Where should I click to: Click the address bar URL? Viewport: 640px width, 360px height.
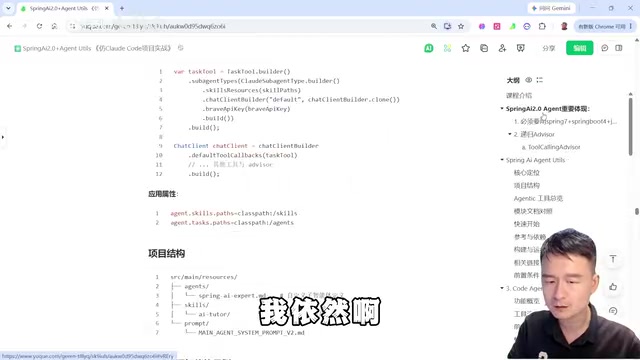click(153, 26)
